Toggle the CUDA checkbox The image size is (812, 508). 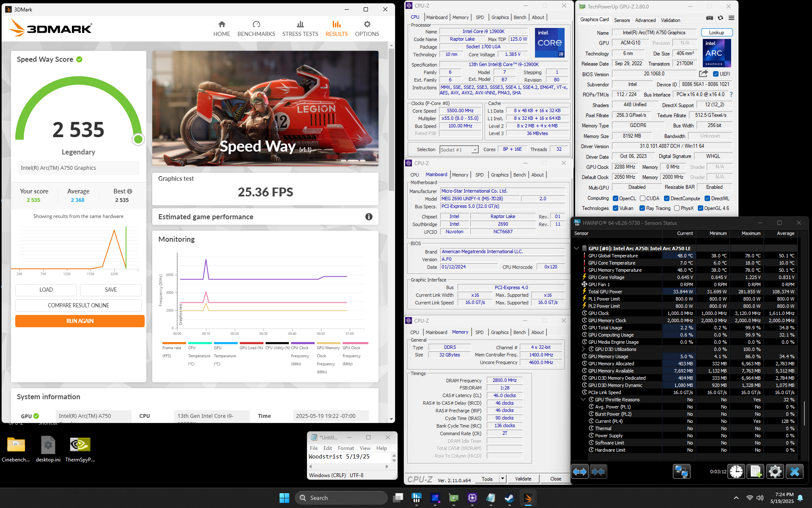(x=642, y=198)
